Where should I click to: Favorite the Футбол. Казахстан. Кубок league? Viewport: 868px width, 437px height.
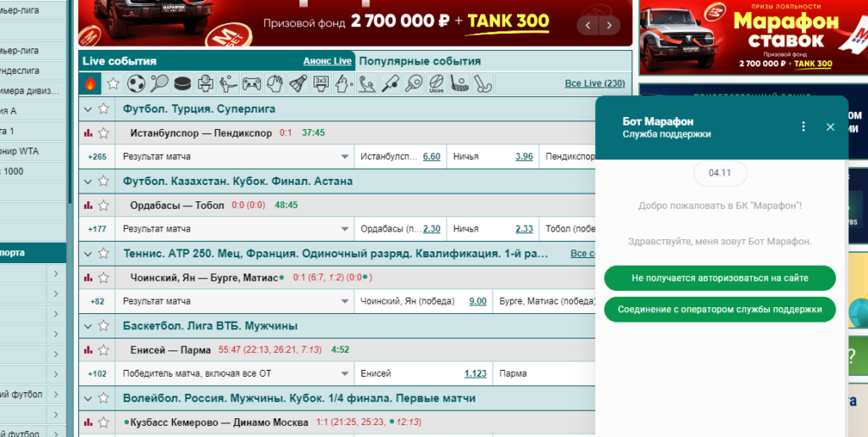(103, 181)
